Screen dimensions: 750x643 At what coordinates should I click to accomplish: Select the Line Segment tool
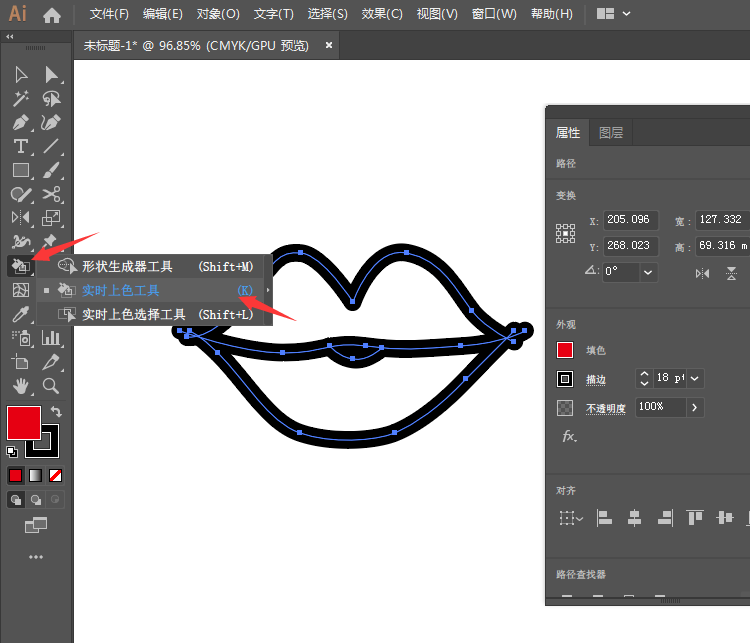[51, 146]
